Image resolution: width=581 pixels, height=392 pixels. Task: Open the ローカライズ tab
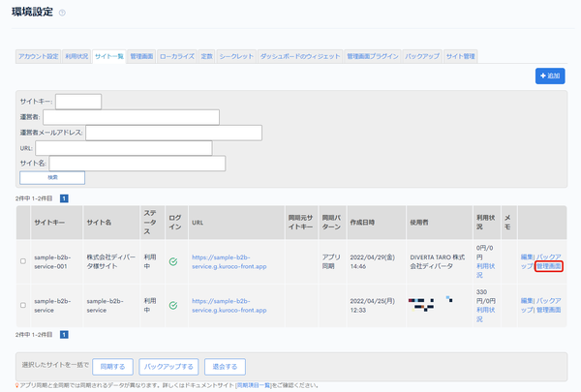coord(177,56)
